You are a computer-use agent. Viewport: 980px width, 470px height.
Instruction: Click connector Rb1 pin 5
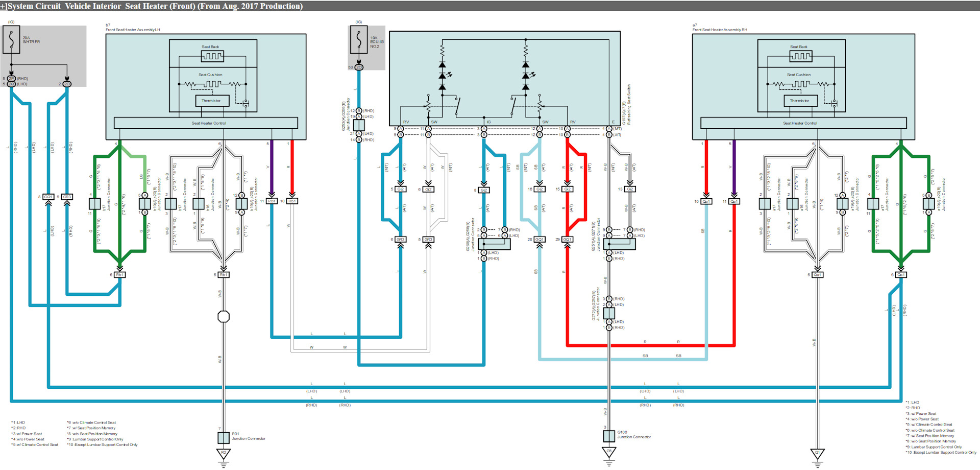[x=224, y=275]
